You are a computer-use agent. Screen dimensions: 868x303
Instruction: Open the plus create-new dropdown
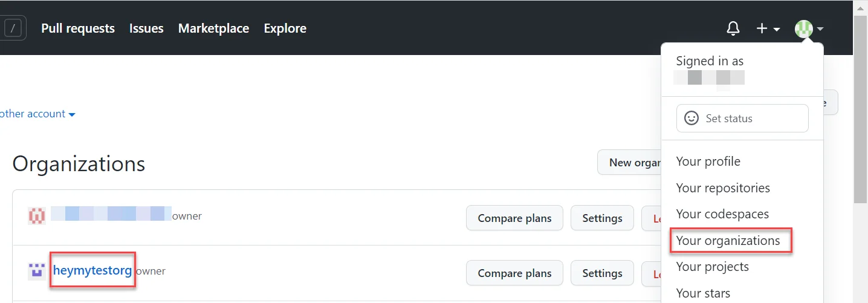[x=768, y=28]
